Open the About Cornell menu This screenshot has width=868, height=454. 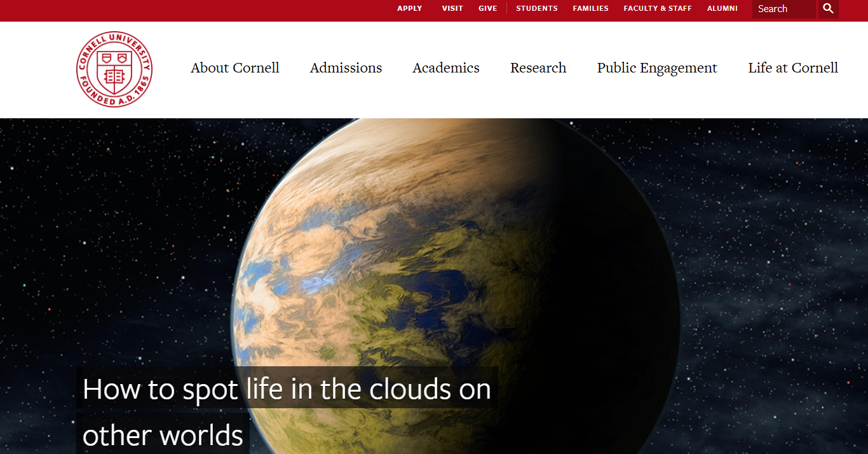click(x=235, y=68)
